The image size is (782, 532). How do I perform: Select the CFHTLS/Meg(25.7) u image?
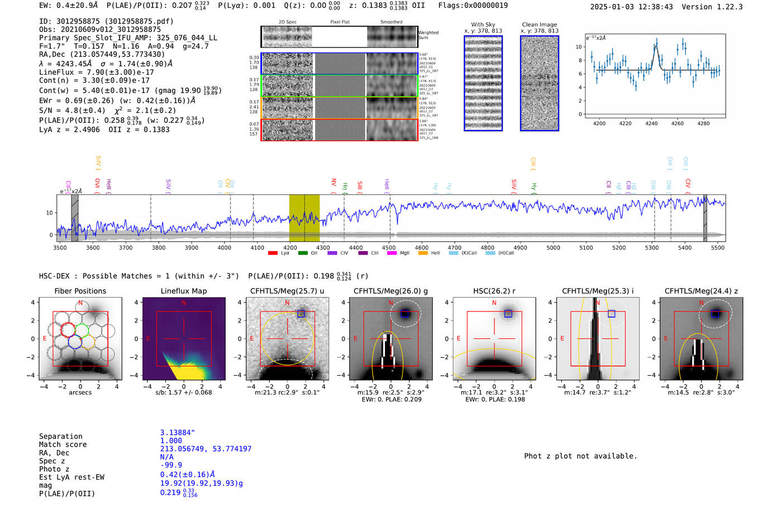287,338
